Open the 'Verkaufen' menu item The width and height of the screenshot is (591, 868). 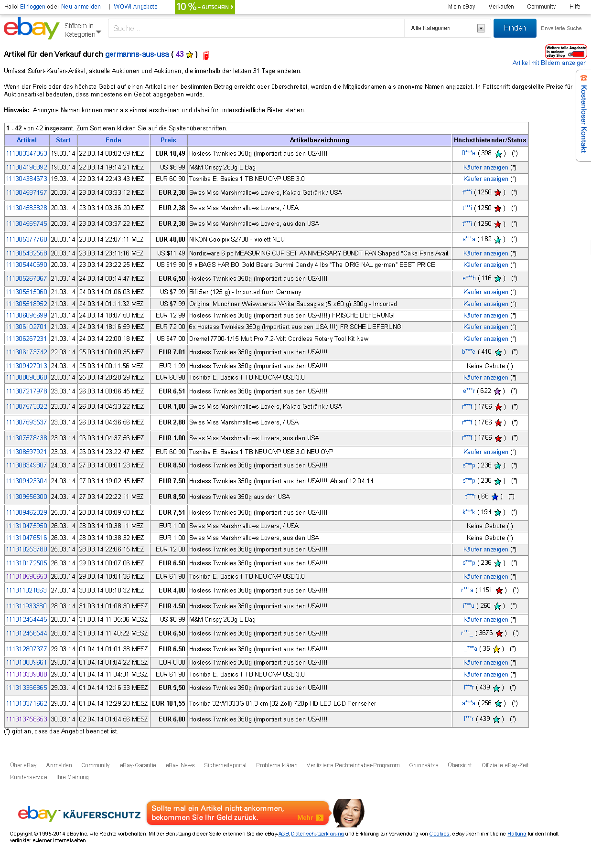tap(501, 7)
